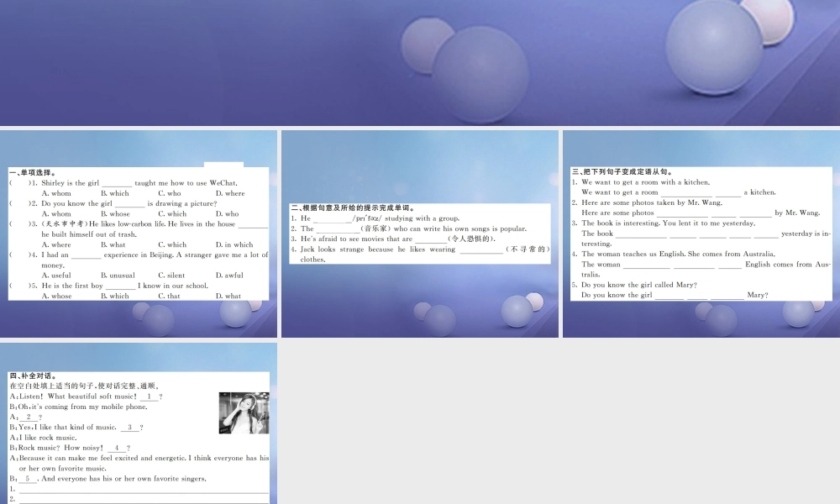The width and height of the screenshot is (840, 504).
Task: Click heading '三、把下列句子变成定语从句。'
Action: 623,172
